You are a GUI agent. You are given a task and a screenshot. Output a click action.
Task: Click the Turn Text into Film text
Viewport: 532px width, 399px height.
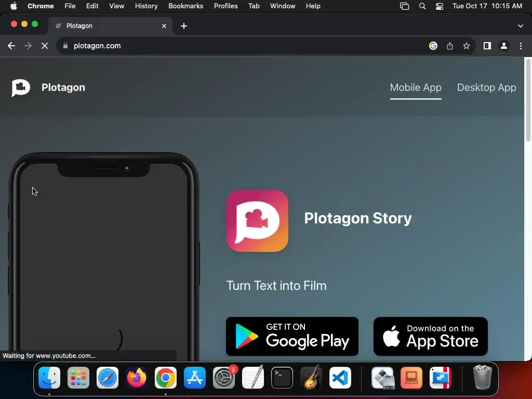tap(276, 286)
